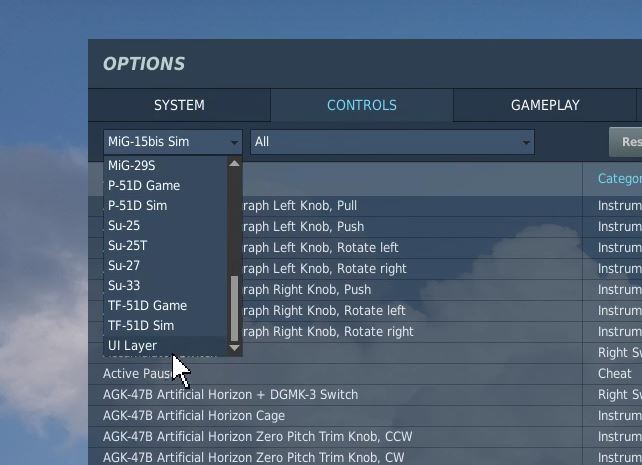This screenshot has height=465, width=642.
Task: Select Zero Pitch Trim Knob, CCW row
Action: coord(335,436)
